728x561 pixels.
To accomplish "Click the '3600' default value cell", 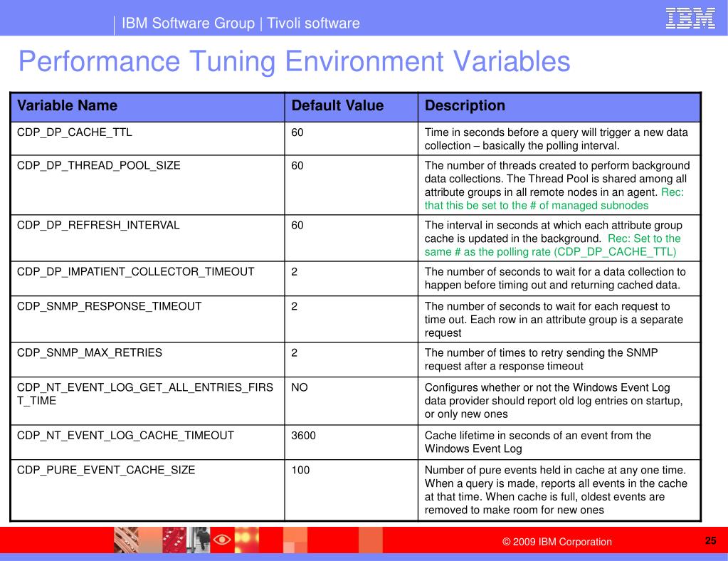I will 351,442.
